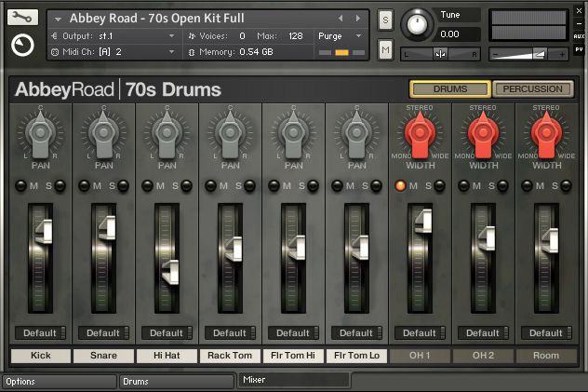
Task: Adjust the instrument volume slider
Action: (528, 54)
